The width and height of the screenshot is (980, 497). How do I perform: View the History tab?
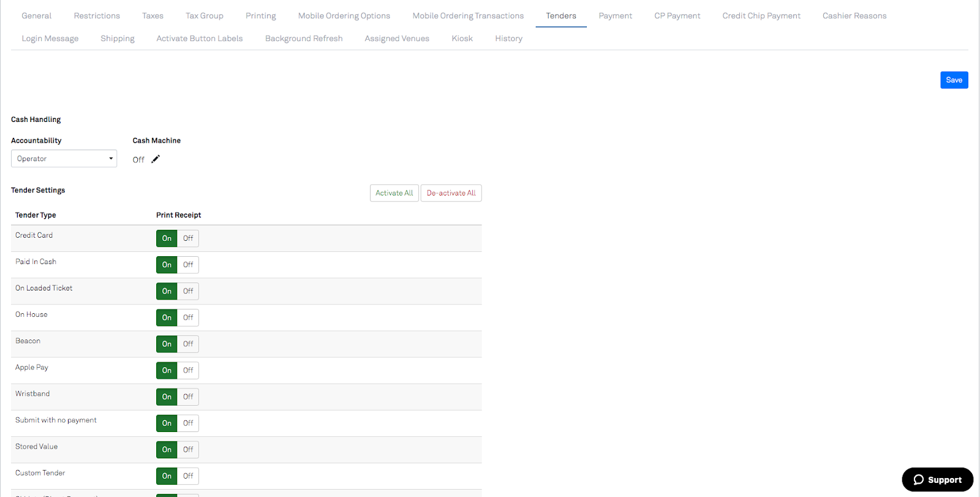click(508, 39)
